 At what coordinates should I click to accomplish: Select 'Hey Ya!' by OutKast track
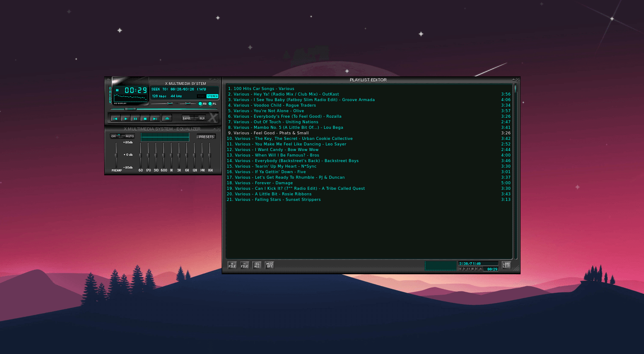(369, 94)
